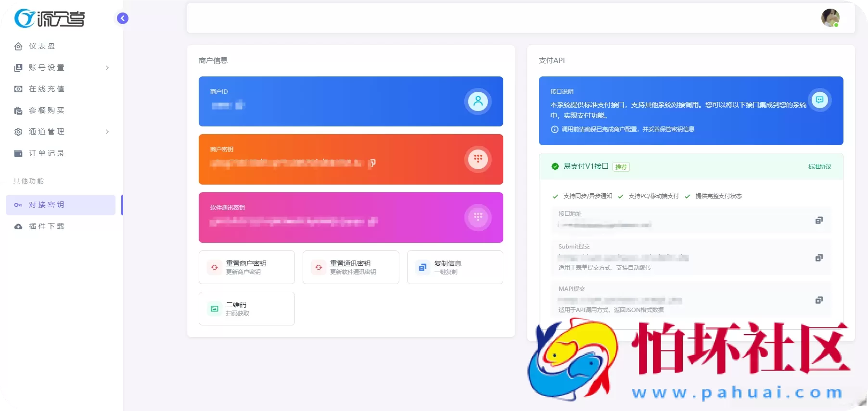Click the 仪表盘 home icon
Image resolution: width=868 pixels, height=411 pixels.
18,46
